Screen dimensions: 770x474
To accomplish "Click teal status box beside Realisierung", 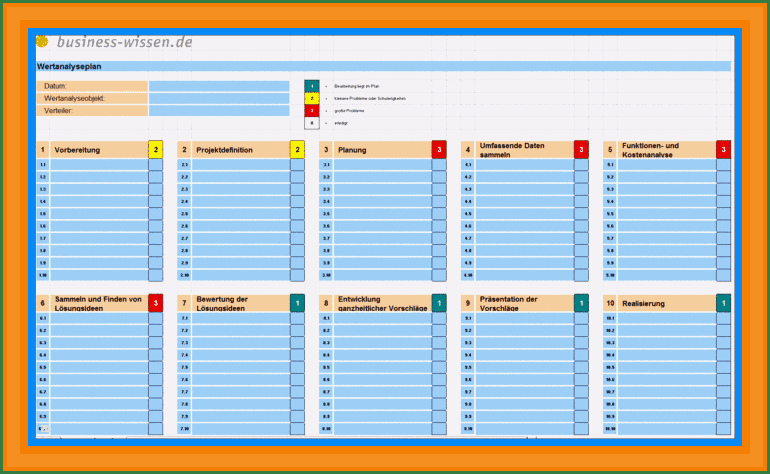I will click(723, 303).
